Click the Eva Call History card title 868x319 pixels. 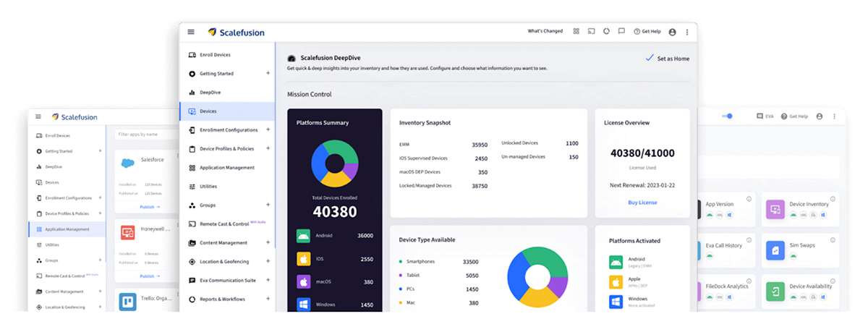click(723, 245)
